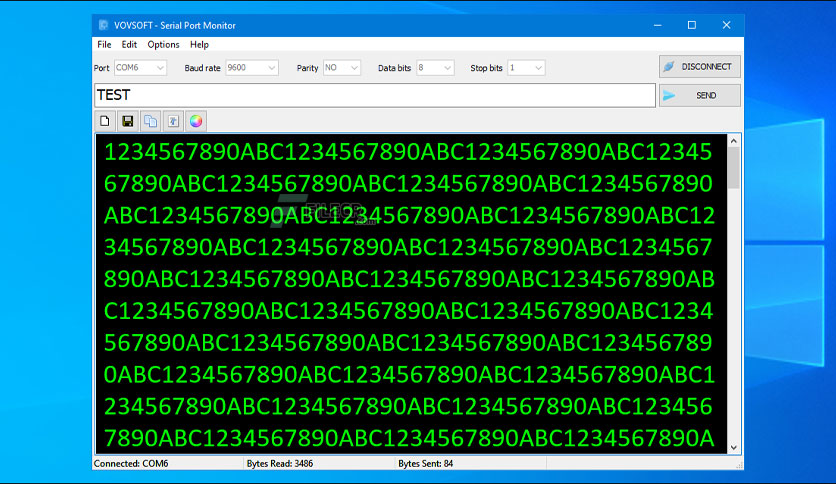Open the Port COM6 dropdown
836x484 pixels.
pyautogui.click(x=140, y=68)
